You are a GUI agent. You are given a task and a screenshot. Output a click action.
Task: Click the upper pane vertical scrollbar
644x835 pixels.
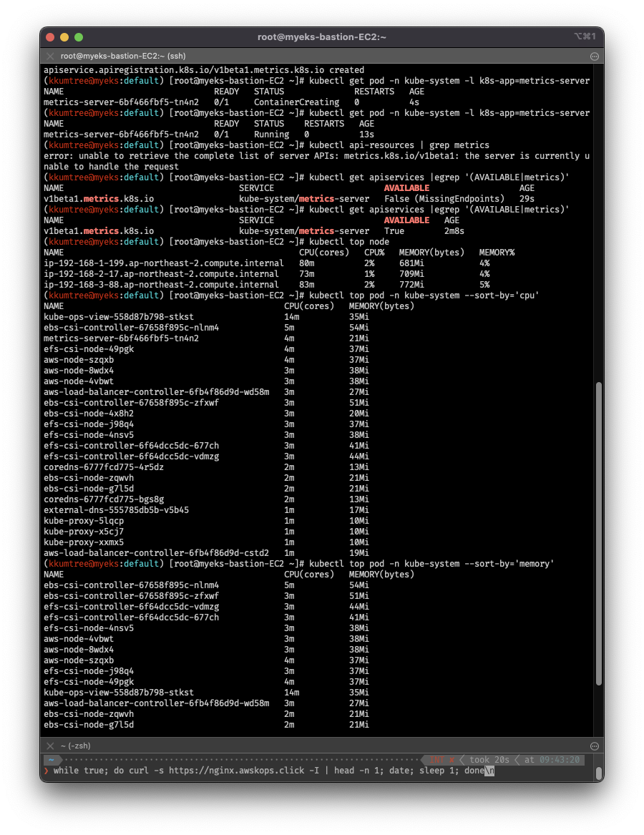599,533
